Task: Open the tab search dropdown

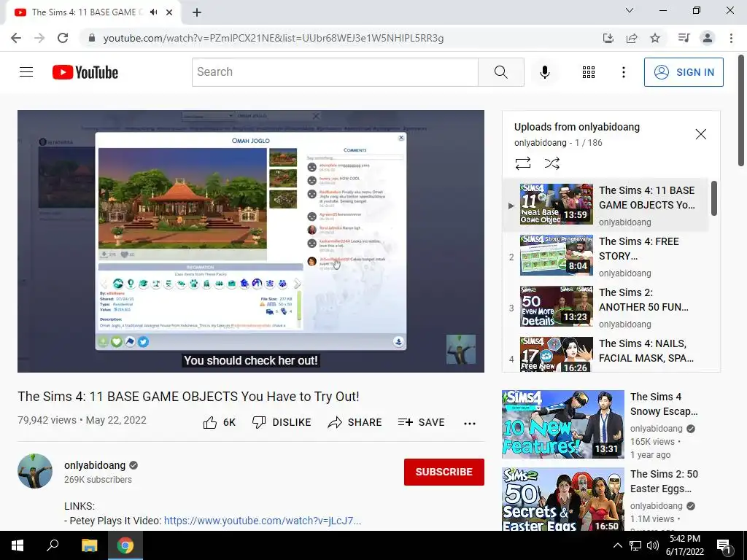Action: [x=630, y=10]
